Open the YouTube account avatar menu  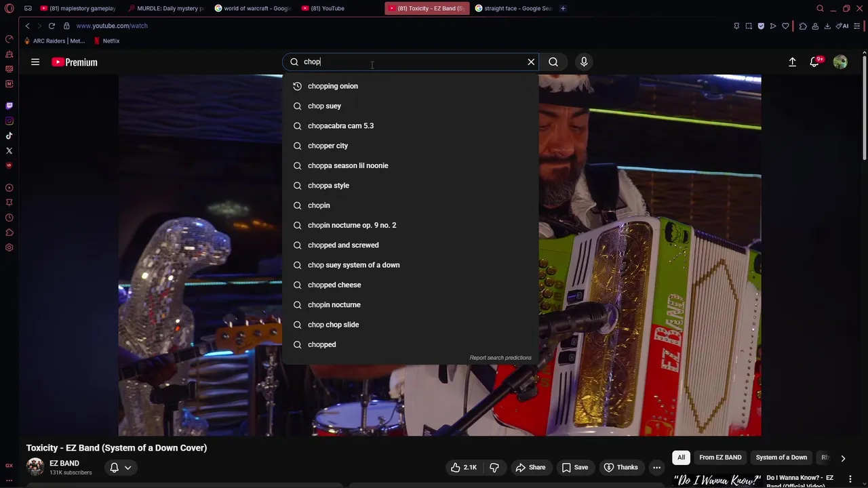[x=840, y=62]
